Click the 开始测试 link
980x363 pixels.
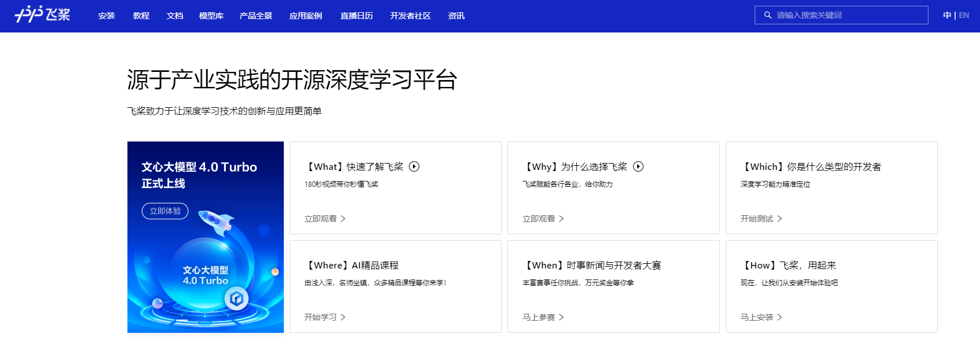[x=756, y=219]
